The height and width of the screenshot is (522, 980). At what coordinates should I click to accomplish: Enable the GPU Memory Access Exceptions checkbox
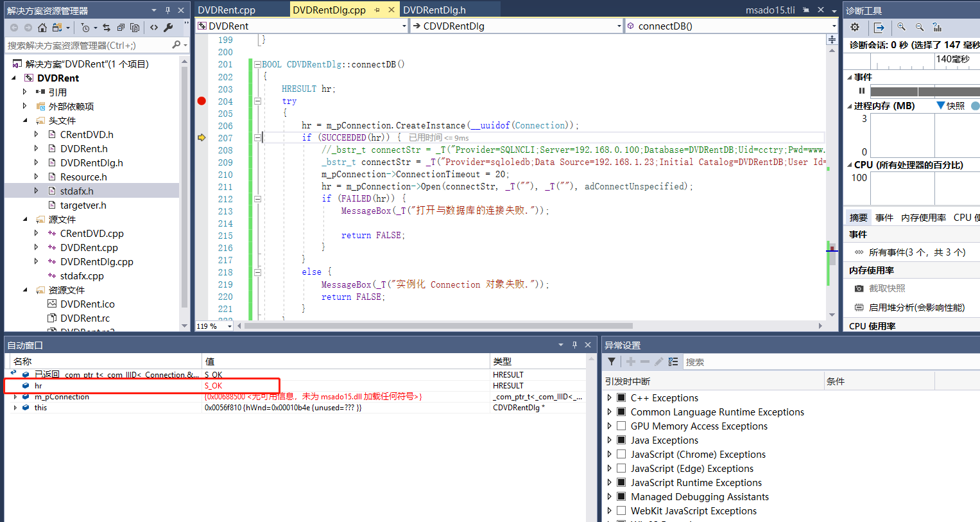621,426
